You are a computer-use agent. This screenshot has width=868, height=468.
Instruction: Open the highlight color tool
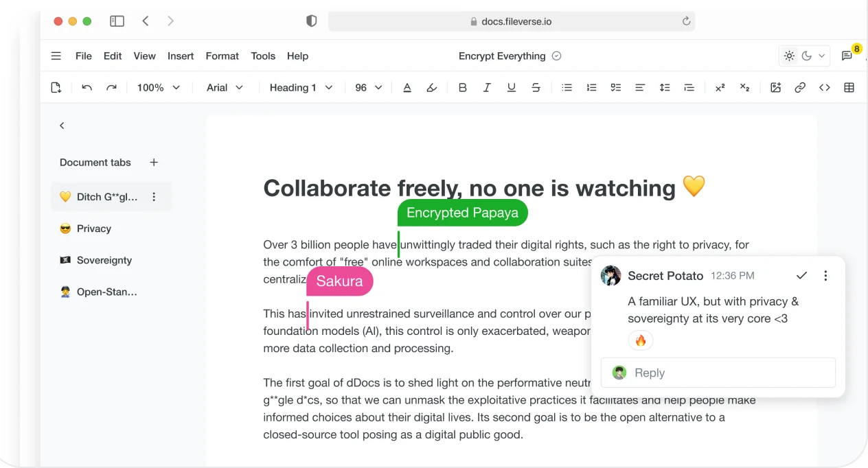coord(432,88)
